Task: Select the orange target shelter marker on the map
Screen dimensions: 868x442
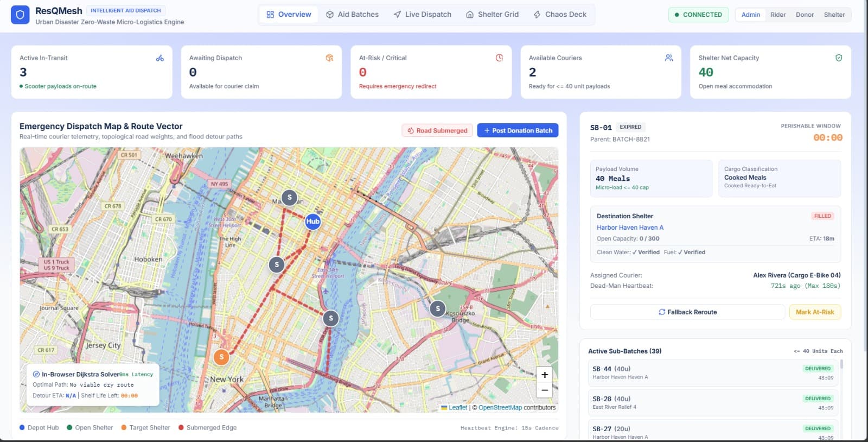Action: pos(221,357)
